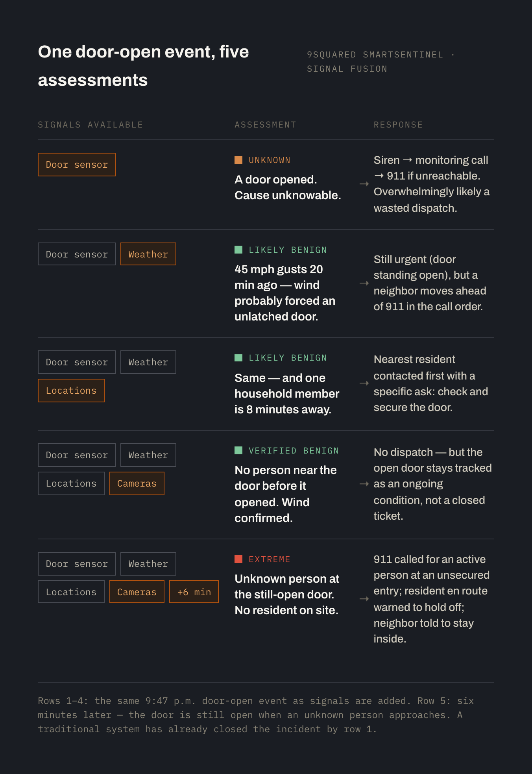This screenshot has width=532, height=774.
Task: Click the SIGNALS AVAILABLE column header
Action: (x=91, y=125)
